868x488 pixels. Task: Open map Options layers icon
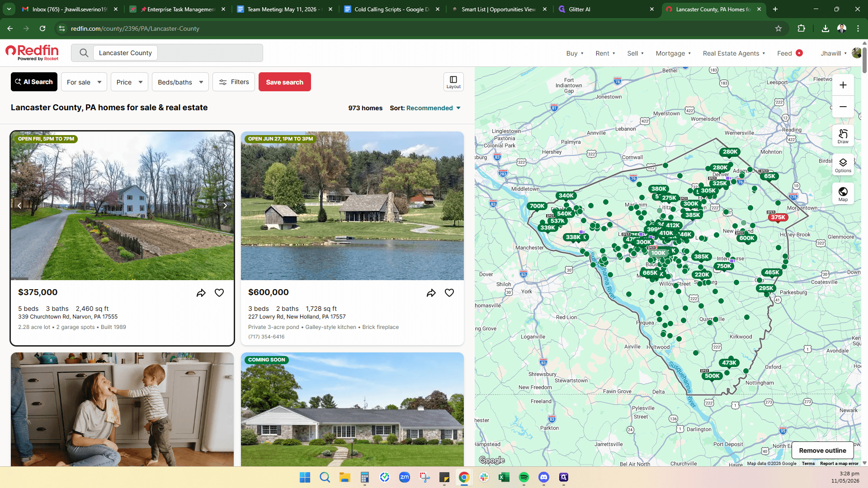coord(843,165)
